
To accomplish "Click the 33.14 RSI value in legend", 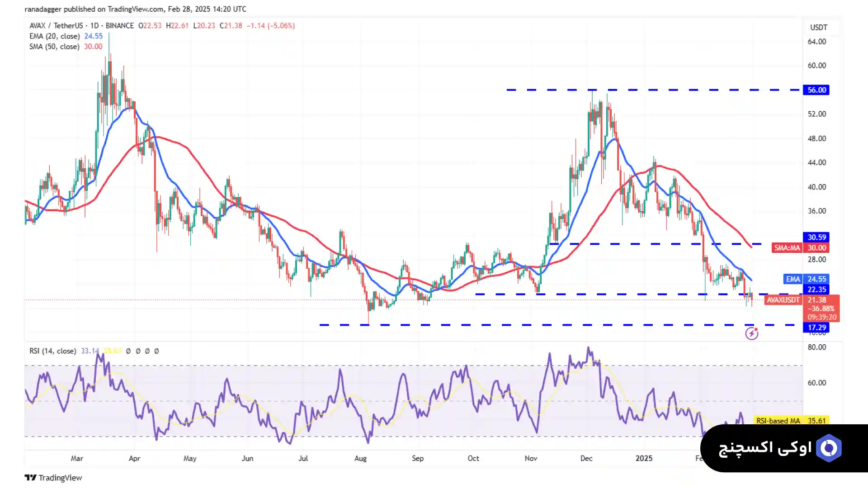I will [90, 351].
